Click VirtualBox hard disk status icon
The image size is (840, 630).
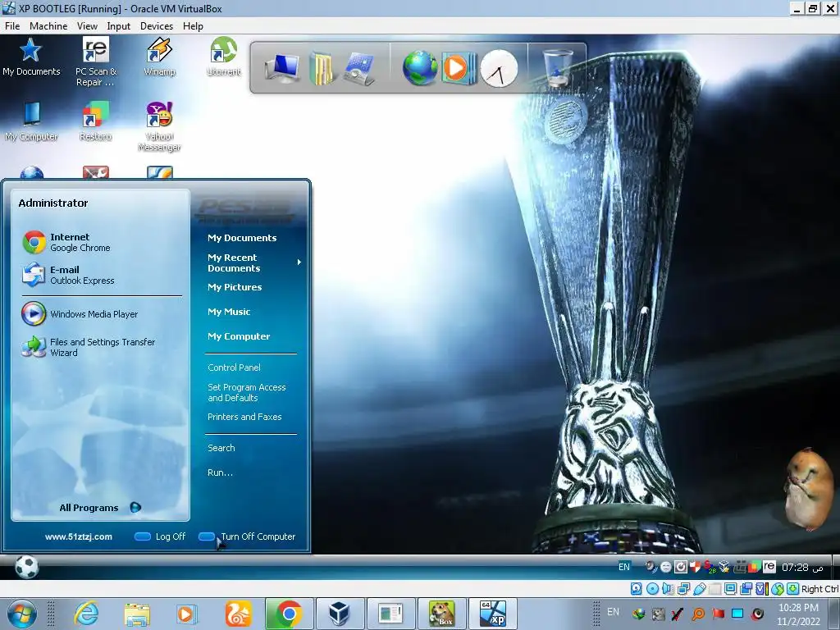pyautogui.click(x=636, y=589)
